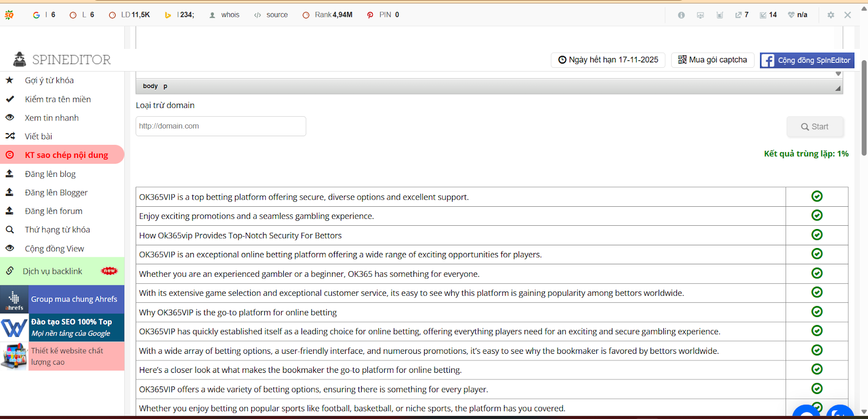Click sentence 'How Ok365vip Provides Top-Notch Security'
The height and width of the screenshot is (419, 868).
point(240,236)
